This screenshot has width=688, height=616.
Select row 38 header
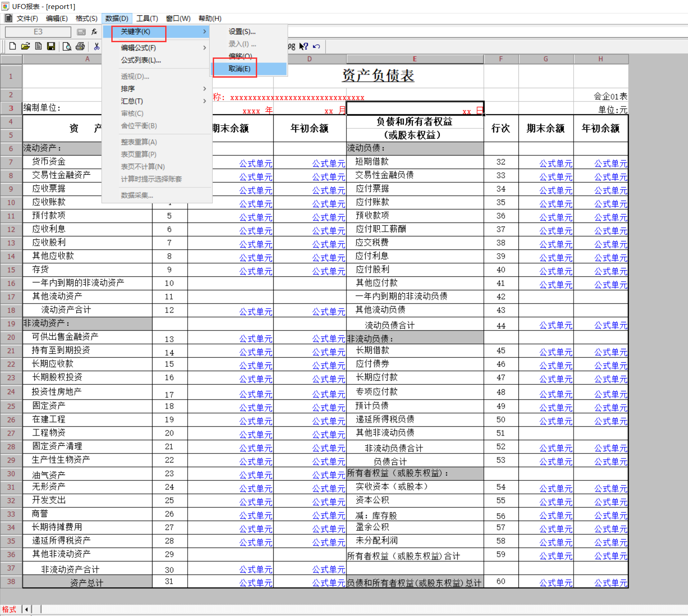[x=11, y=581]
